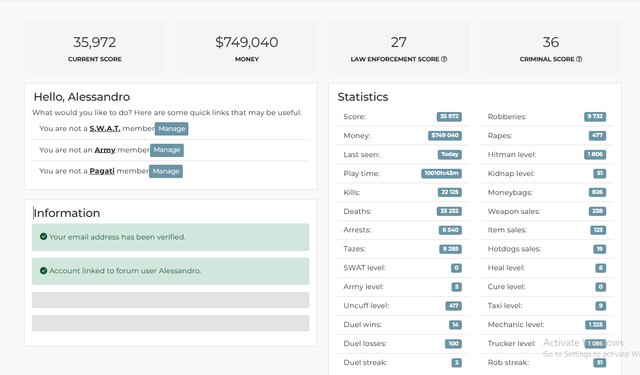Viewport: 640px width, 375px height.
Task: Click the forum account linked checkmark icon
Action: click(x=43, y=271)
